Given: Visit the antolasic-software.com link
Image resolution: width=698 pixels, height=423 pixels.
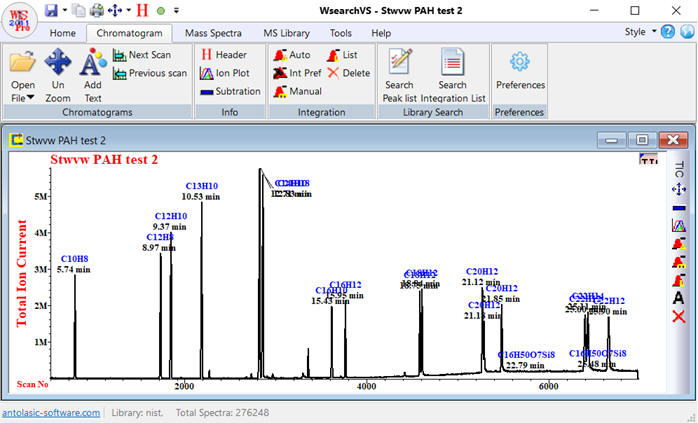Looking at the screenshot, I should (x=50, y=412).
